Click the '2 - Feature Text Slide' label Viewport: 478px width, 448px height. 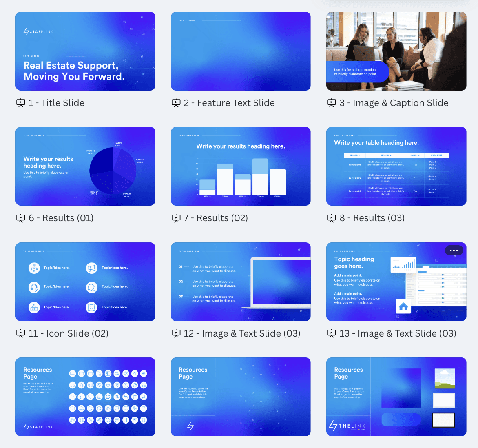[229, 103]
